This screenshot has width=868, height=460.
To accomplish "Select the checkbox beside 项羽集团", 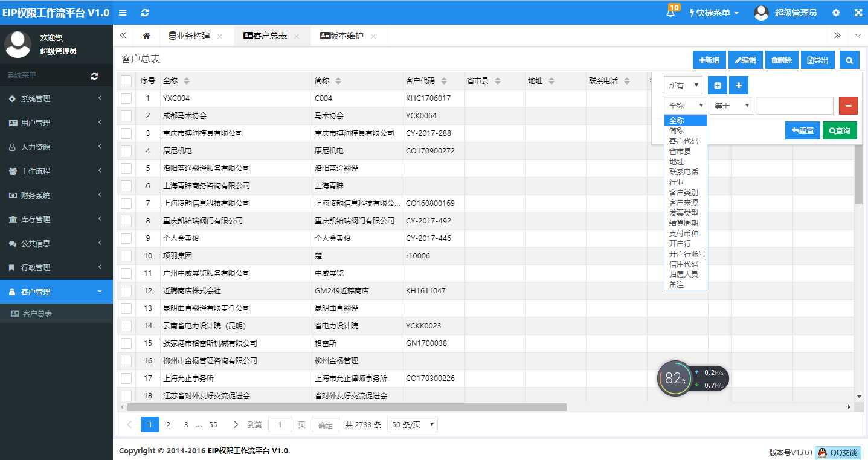I will [126, 255].
